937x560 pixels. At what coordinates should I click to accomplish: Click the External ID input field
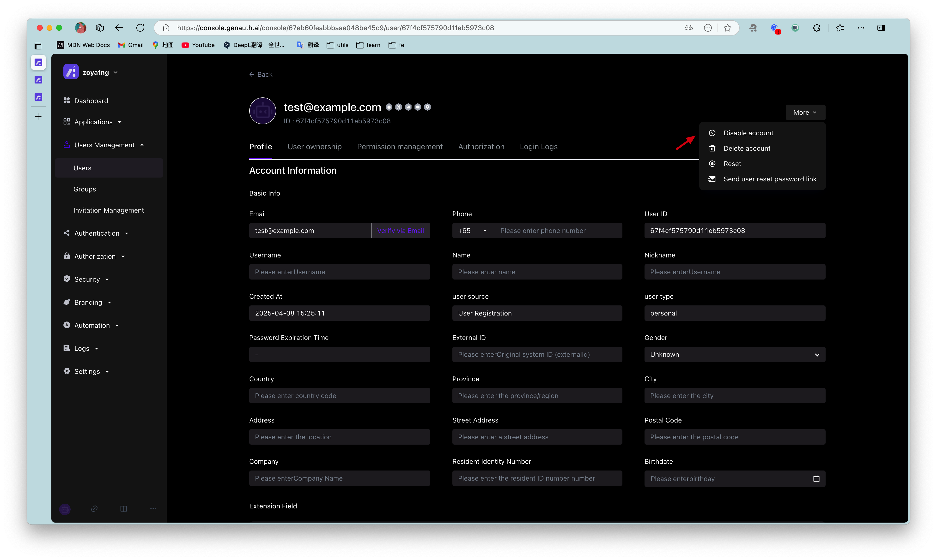click(537, 354)
